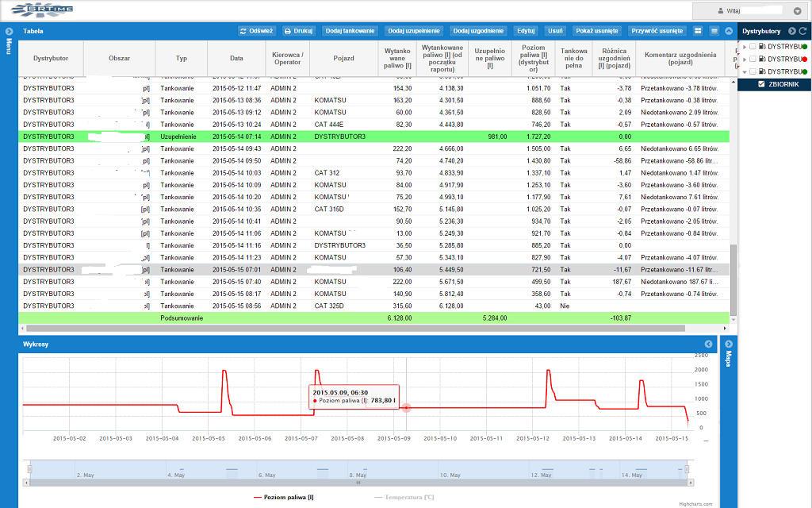Click table vertical scrollbar thumb
This screenshot has height=508, width=812.
coord(733,280)
